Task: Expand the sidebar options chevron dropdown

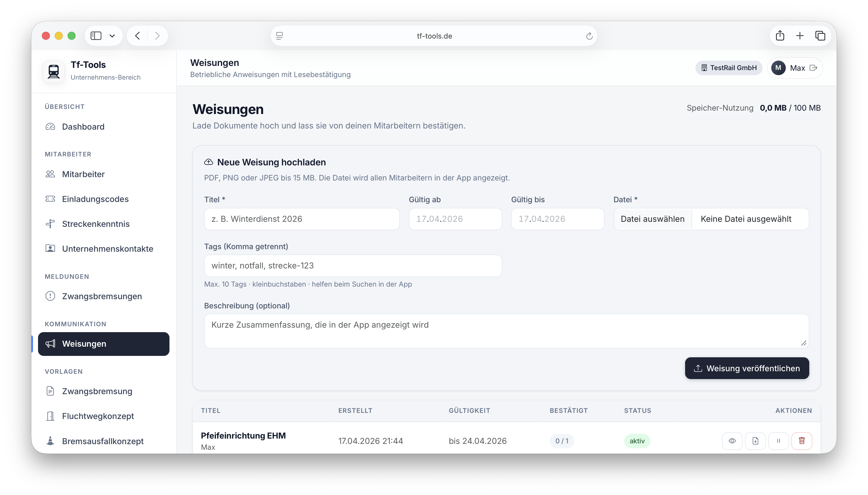Action: [x=112, y=36]
